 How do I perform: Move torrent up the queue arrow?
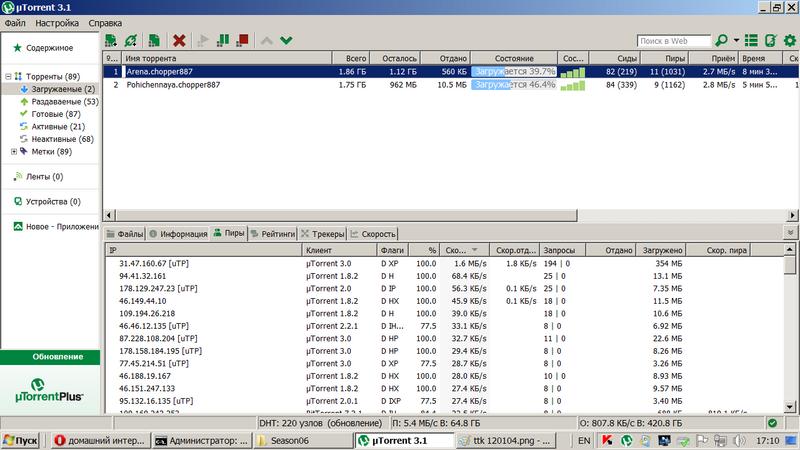(x=266, y=40)
